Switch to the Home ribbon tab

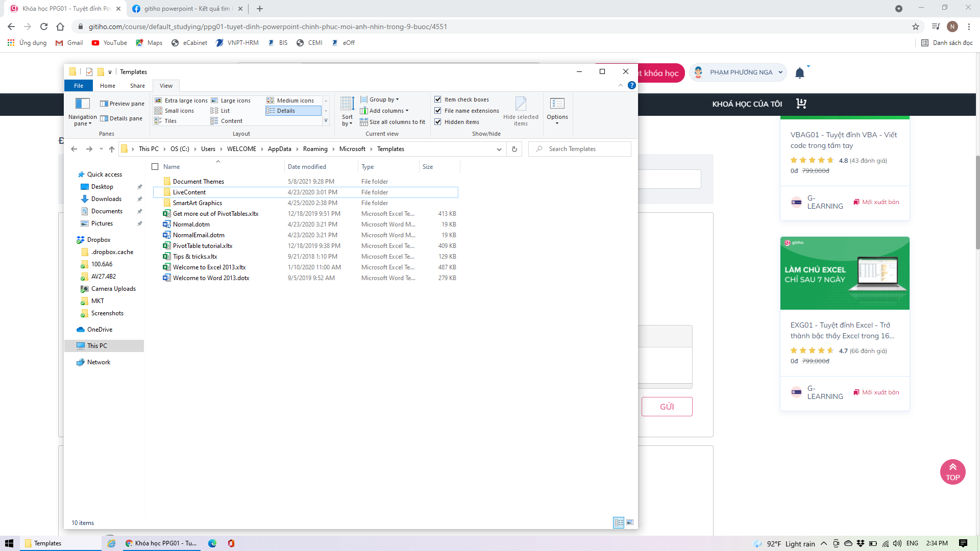[108, 86]
